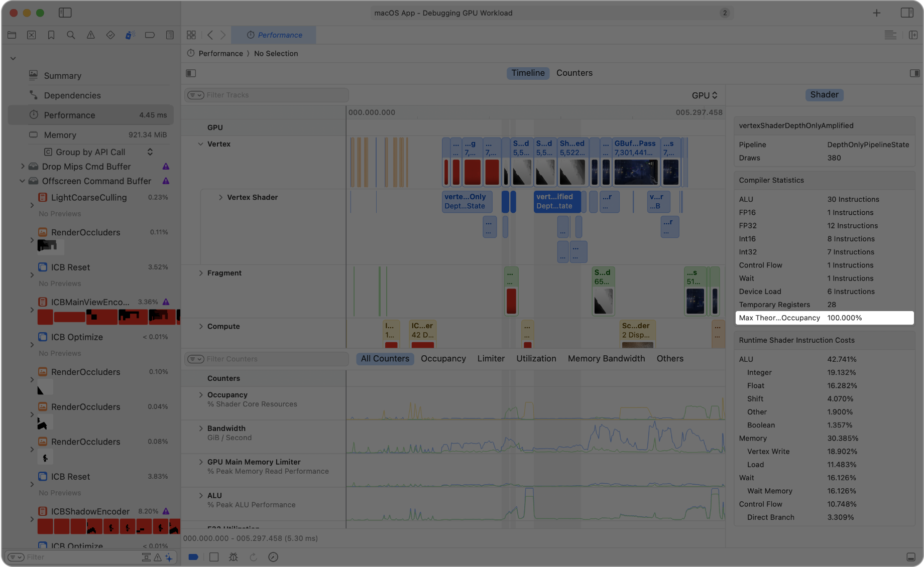Image resolution: width=924 pixels, height=567 pixels.
Task: Open the project navigator folder icon
Action: coord(12,35)
